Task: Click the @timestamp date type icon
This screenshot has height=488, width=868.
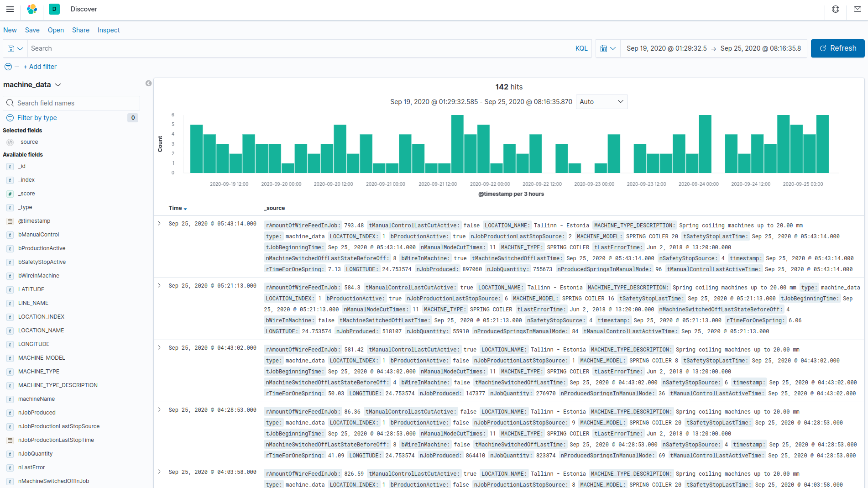Action: click(x=10, y=221)
